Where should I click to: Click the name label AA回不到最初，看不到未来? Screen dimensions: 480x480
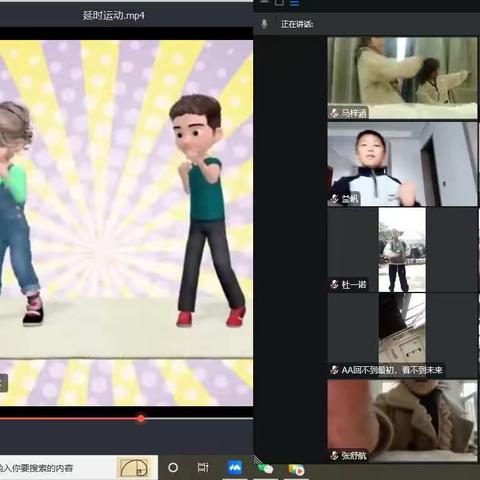392,370
